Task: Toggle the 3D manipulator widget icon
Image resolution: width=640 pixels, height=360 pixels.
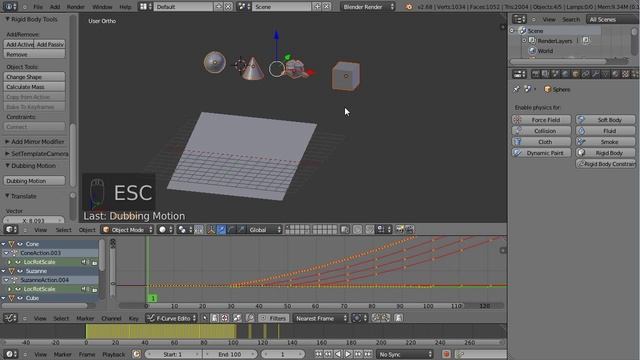Action: point(211,229)
